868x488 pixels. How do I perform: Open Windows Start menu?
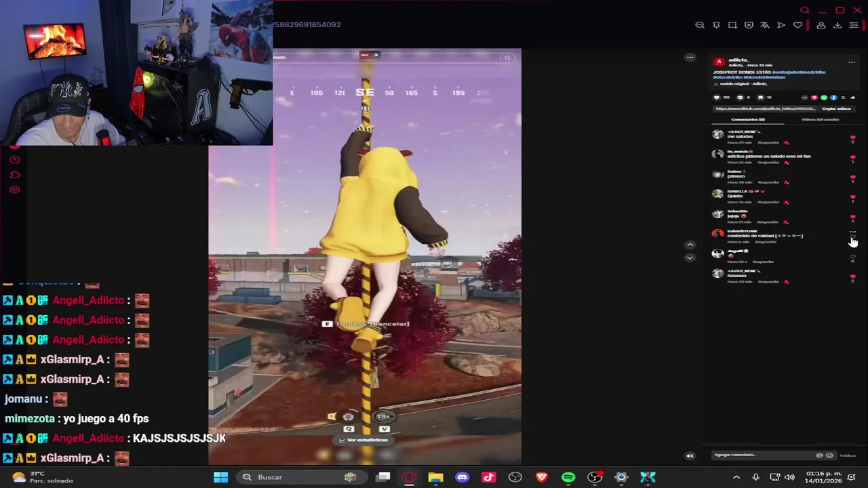[220, 477]
